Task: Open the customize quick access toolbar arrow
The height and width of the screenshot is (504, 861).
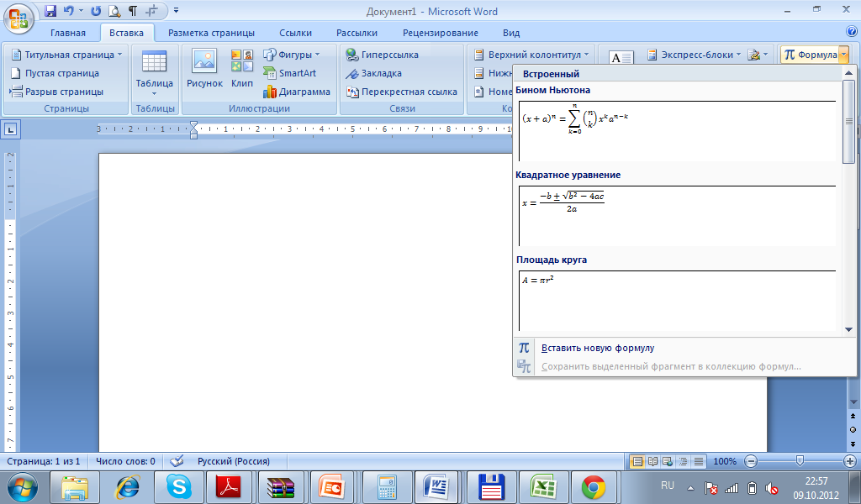Action: tap(176, 10)
